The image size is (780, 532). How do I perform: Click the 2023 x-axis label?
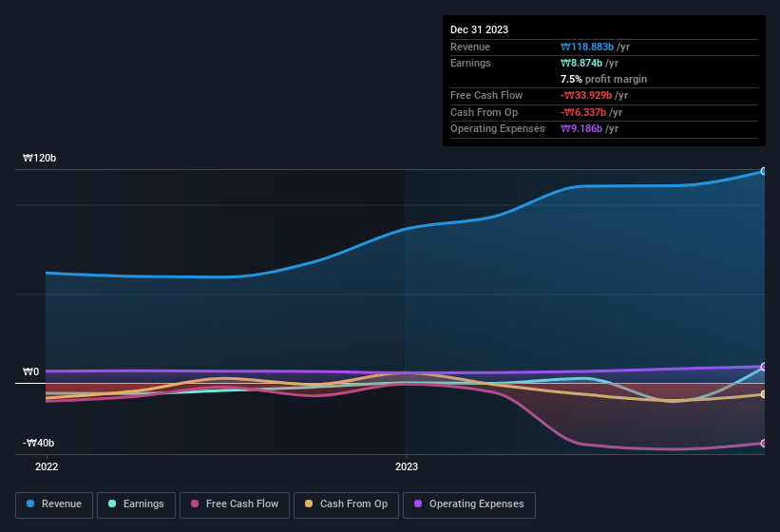click(407, 466)
